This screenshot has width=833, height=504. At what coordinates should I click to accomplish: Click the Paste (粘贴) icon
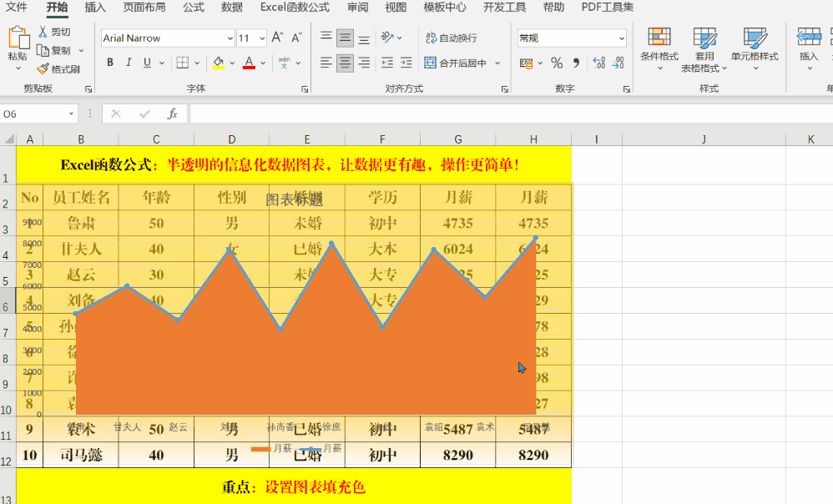click(x=18, y=38)
